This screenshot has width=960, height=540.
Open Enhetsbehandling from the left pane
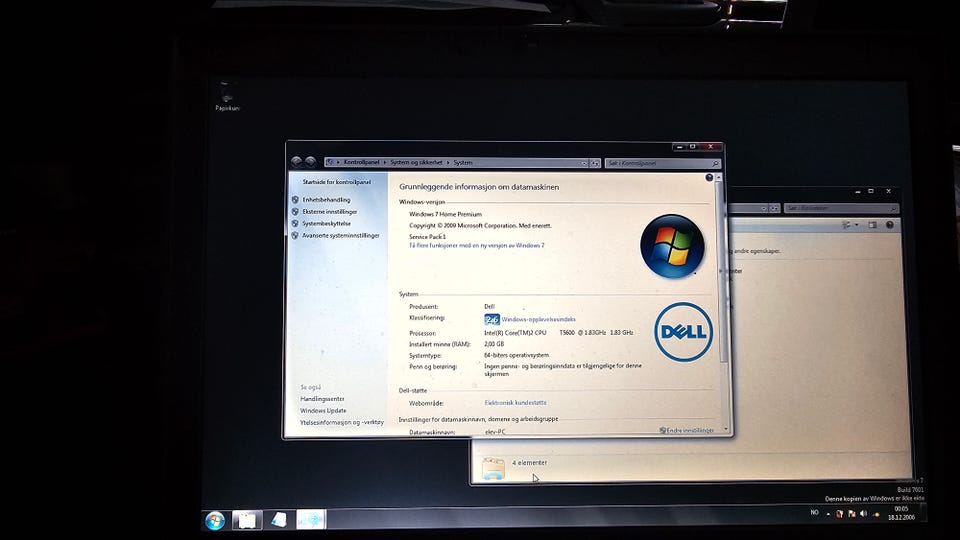click(326, 200)
